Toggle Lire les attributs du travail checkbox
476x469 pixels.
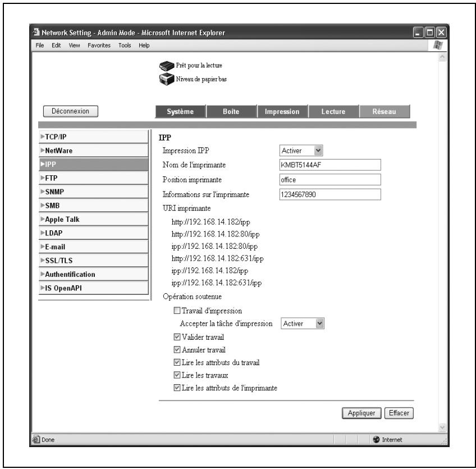[x=177, y=362]
